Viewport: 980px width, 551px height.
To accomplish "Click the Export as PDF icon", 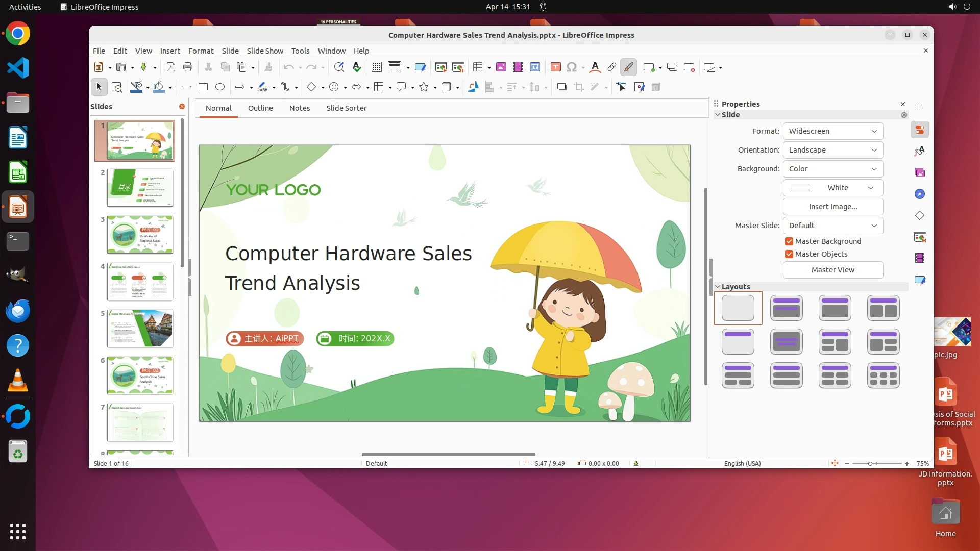I will (x=171, y=67).
